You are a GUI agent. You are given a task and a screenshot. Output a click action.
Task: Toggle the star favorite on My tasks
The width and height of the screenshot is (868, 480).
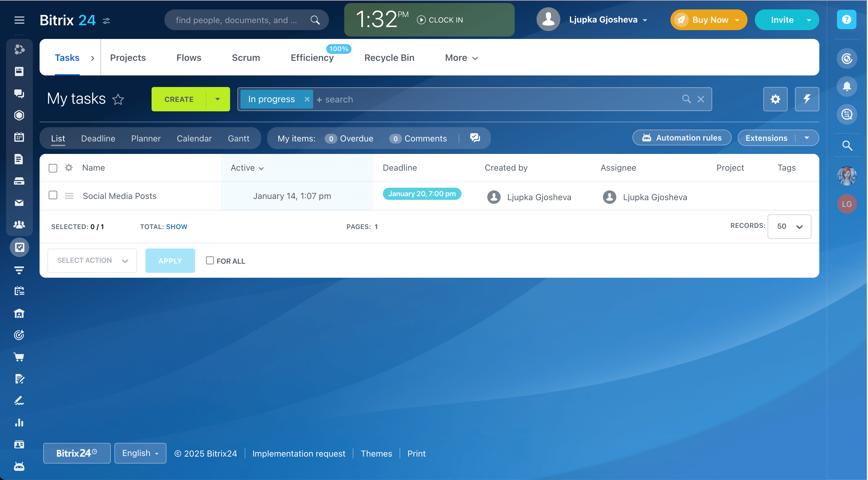pyautogui.click(x=119, y=99)
